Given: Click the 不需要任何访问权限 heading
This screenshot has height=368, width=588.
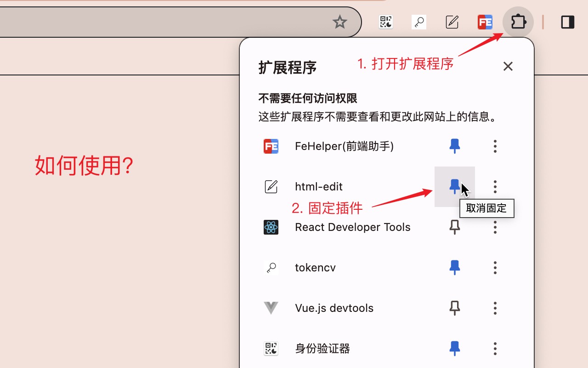Looking at the screenshot, I should click(x=308, y=98).
